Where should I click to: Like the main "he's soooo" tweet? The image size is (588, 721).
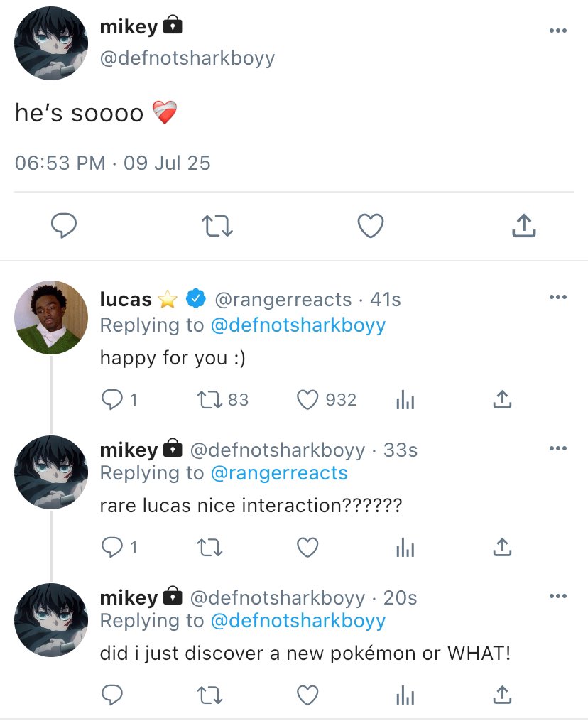click(370, 226)
